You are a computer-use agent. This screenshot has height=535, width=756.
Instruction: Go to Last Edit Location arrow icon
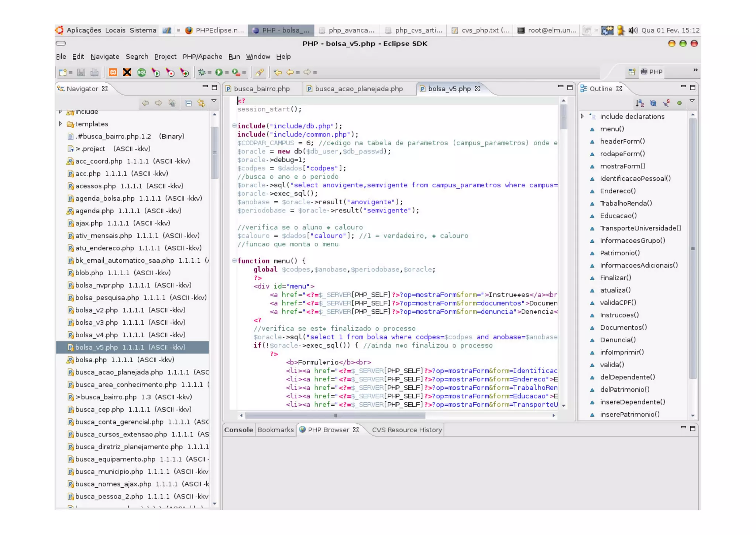tap(278, 72)
